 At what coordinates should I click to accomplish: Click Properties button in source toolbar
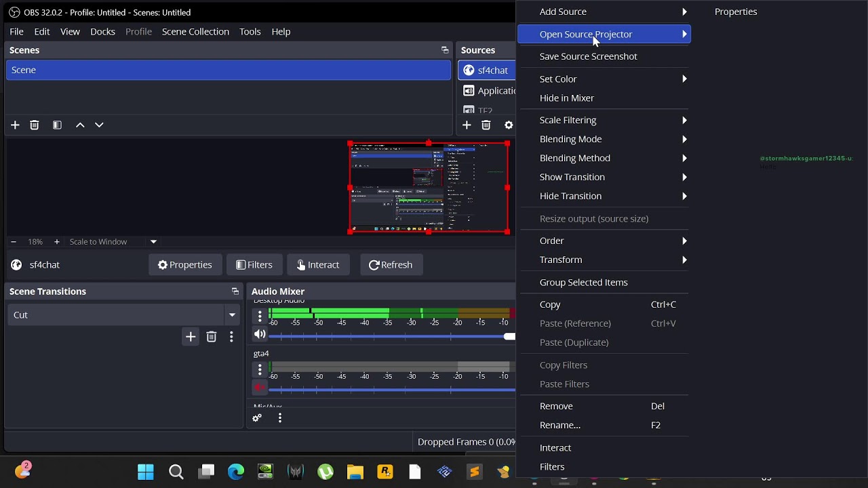[185, 265]
